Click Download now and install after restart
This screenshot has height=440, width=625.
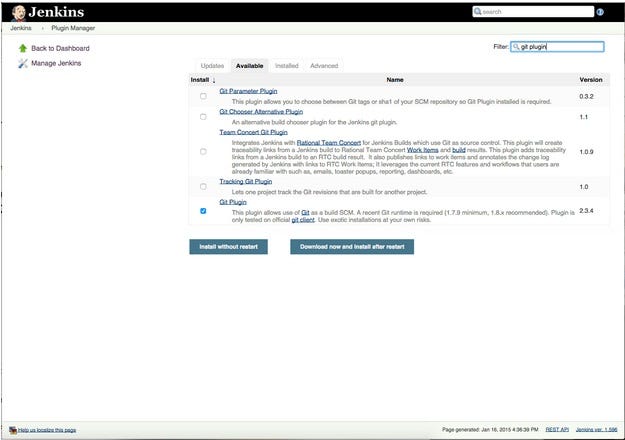pos(352,247)
